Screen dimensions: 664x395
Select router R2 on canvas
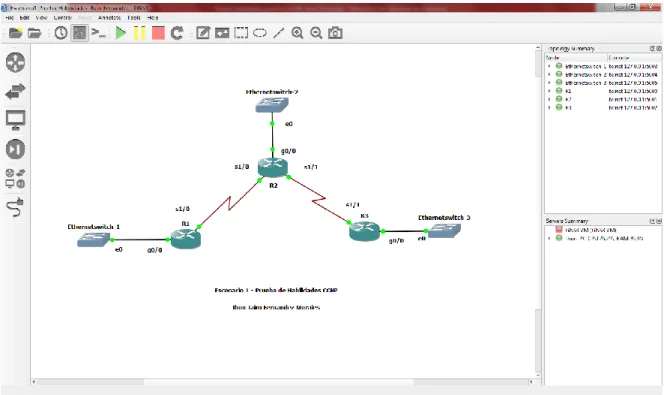pos(273,168)
